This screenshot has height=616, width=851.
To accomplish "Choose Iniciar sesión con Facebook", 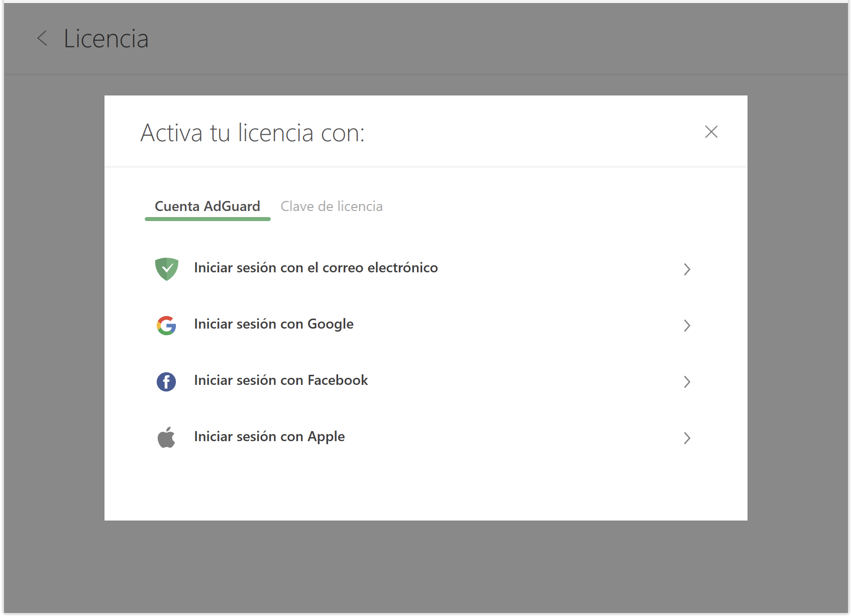I will (425, 381).
